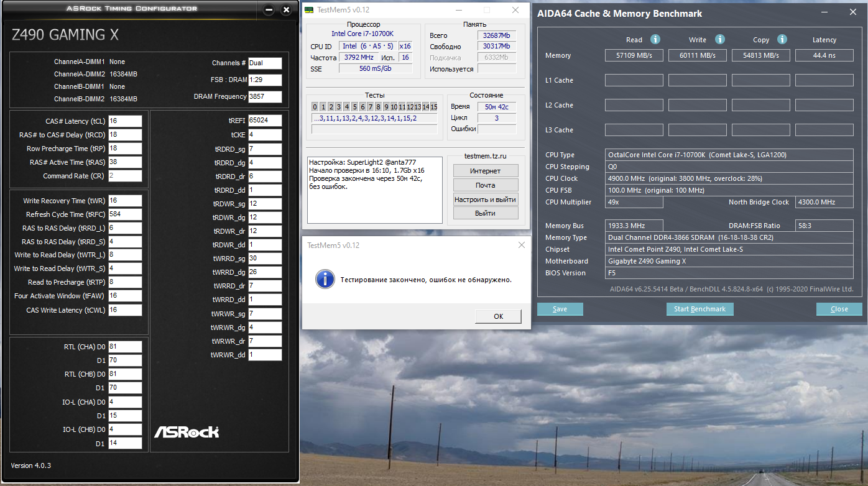Focus the RAS# Active Time (tRAS) field
This screenshot has height=486, width=868.
[125, 162]
